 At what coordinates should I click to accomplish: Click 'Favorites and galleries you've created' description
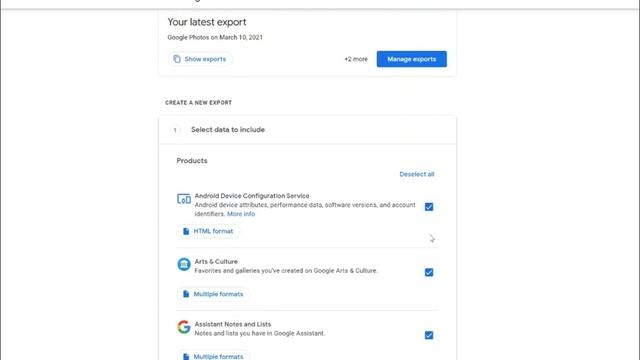pyautogui.click(x=286, y=271)
